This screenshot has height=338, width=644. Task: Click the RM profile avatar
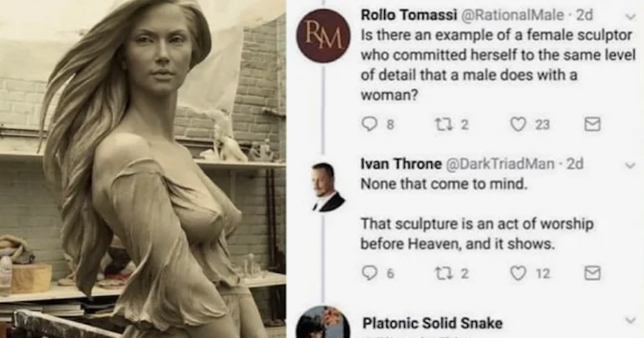[x=323, y=35]
